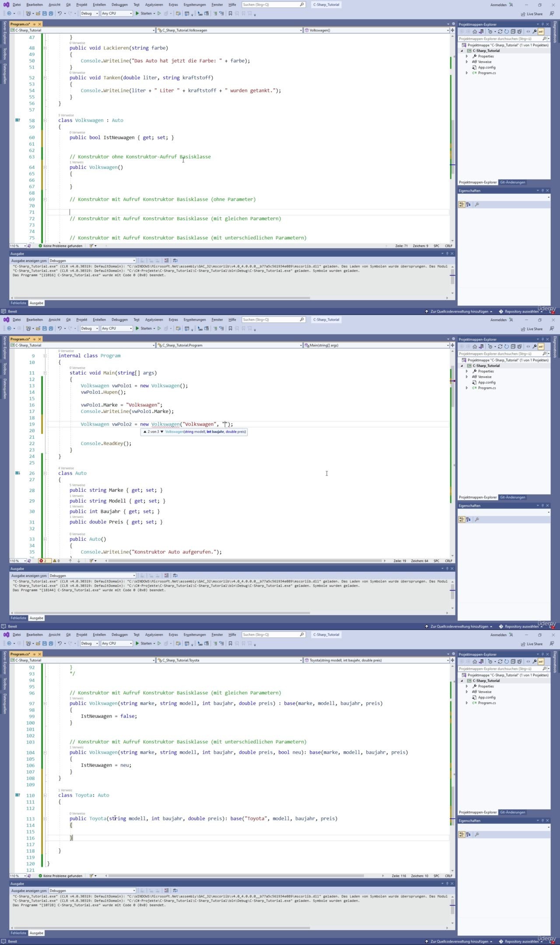This screenshot has height=945, width=560.
Task: Click Save All icon in top window toolbar
Action: click(51, 14)
